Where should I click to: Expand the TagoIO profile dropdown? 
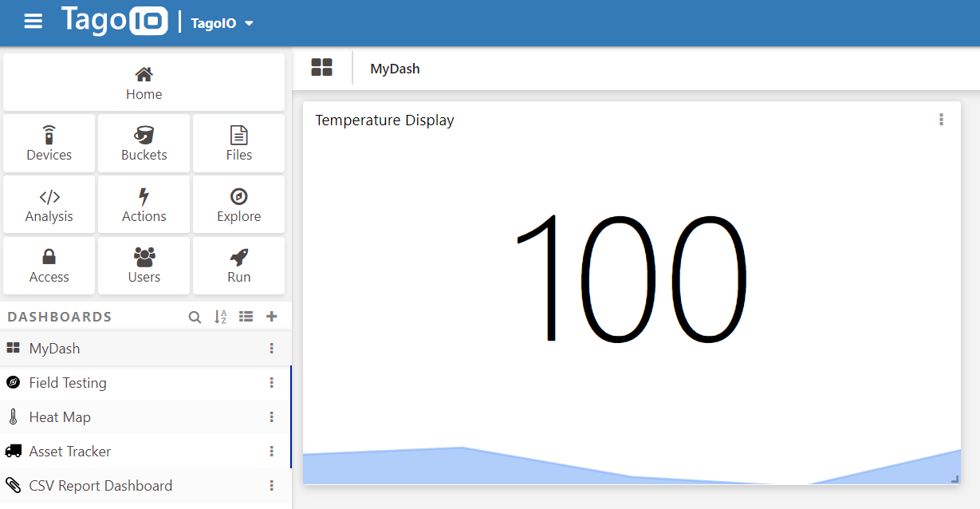(222, 23)
